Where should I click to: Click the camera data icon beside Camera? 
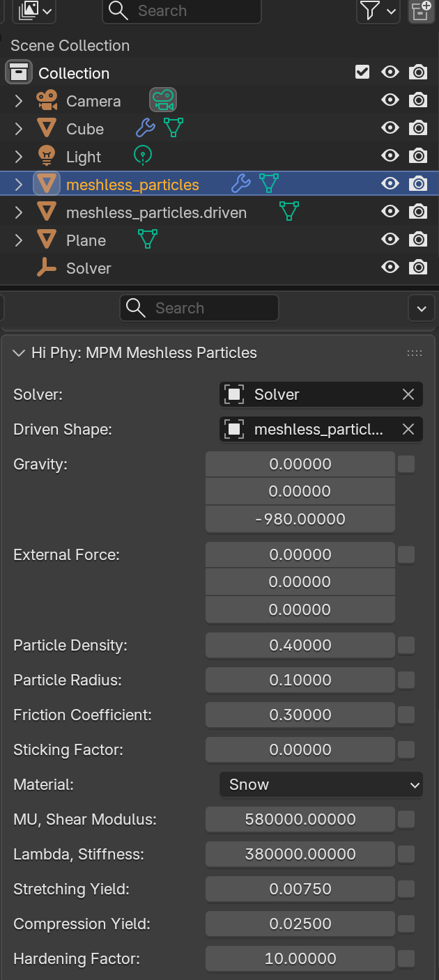163,100
